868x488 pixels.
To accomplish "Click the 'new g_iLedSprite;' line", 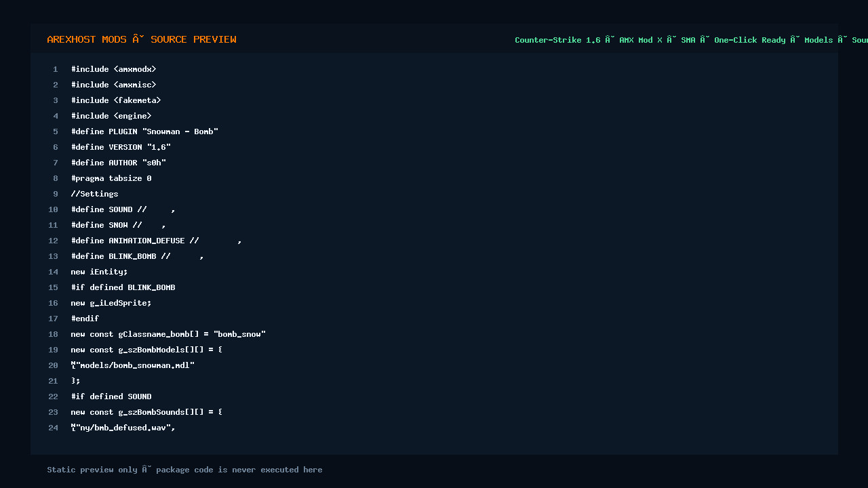I will [111, 303].
